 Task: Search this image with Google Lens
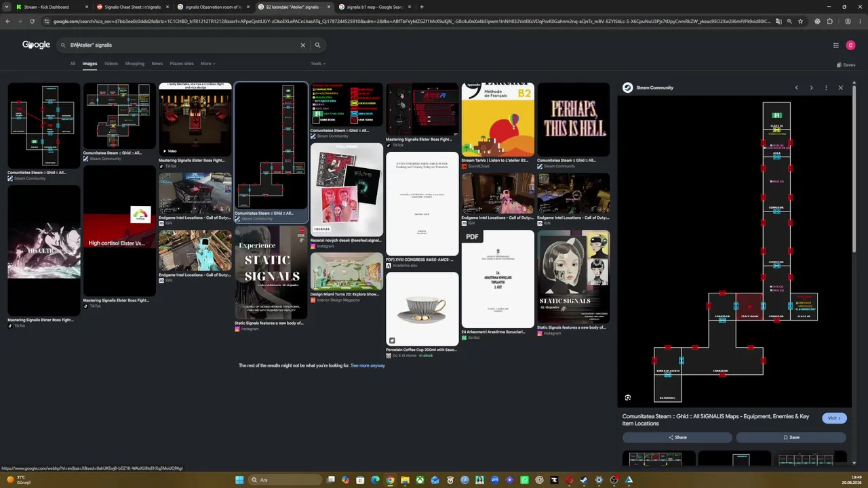pyautogui.click(x=628, y=398)
